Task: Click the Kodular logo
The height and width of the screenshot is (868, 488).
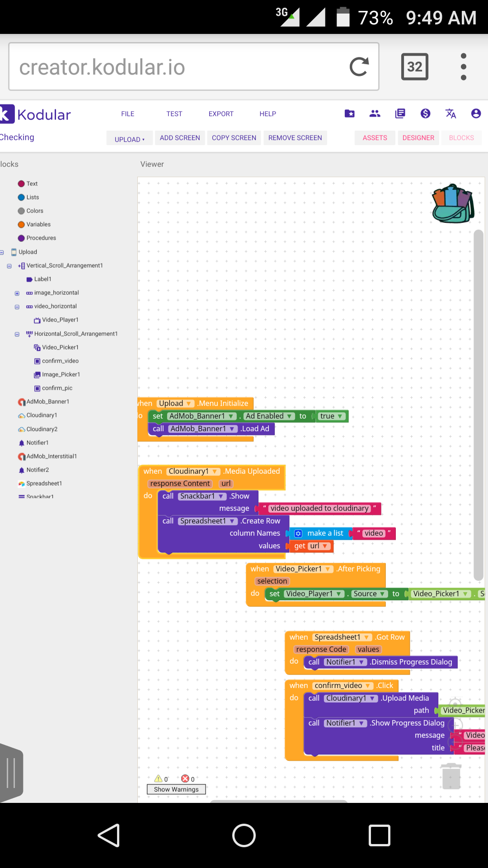Action: tap(36, 114)
